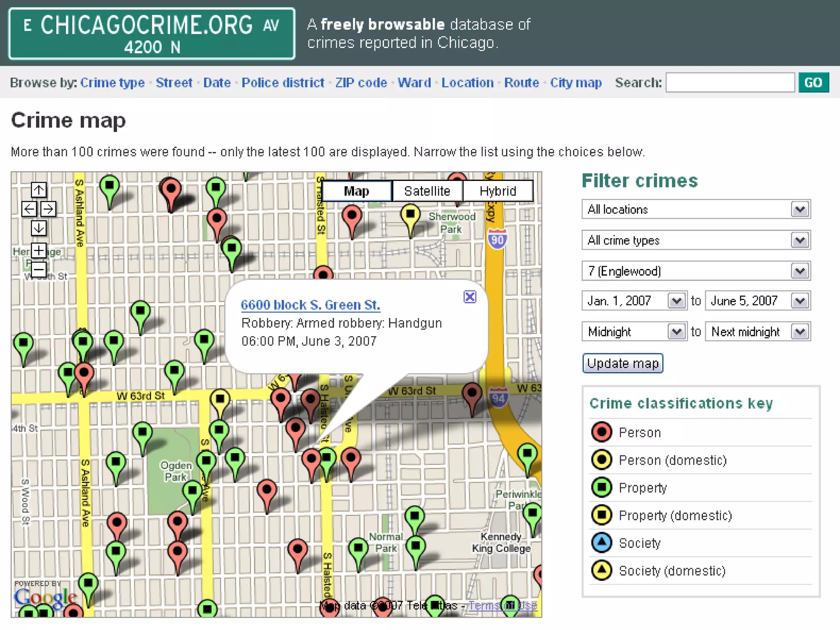The image size is (840, 630).
Task: Open the 7 (Englewood) district dropdown
Action: point(696,271)
